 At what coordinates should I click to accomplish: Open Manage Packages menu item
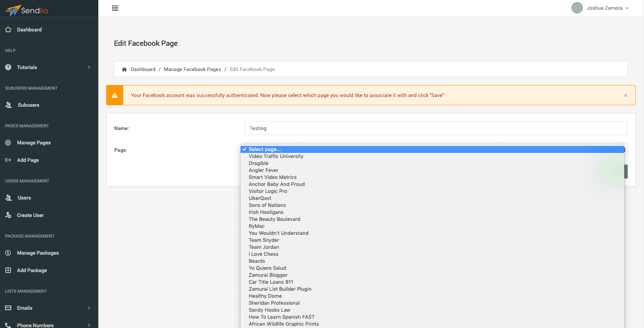pyautogui.click(x=38, y=253)
